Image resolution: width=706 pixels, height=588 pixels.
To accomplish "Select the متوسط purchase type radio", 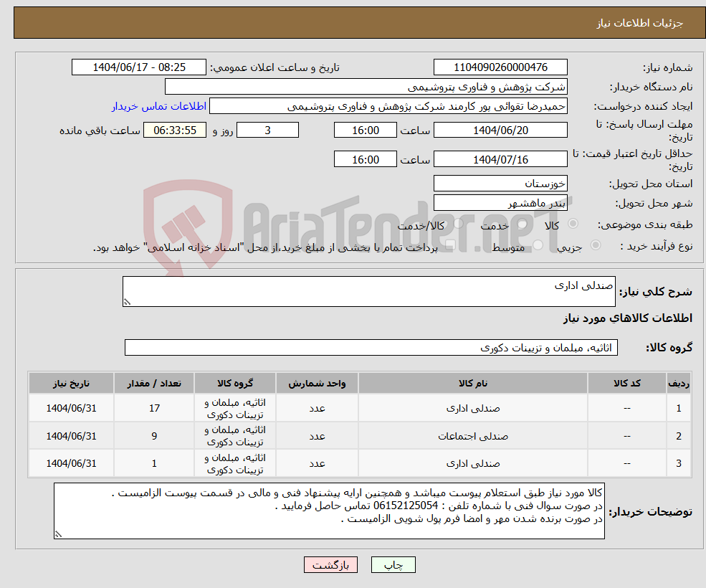I will click(x=538, y=245).
